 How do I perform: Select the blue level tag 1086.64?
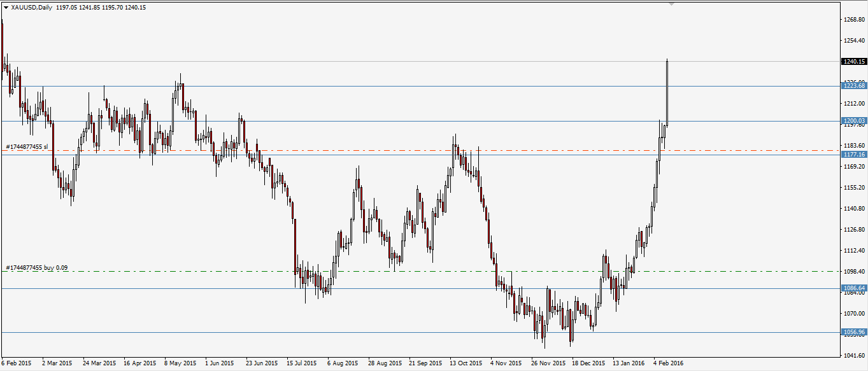tap(854, 288)
